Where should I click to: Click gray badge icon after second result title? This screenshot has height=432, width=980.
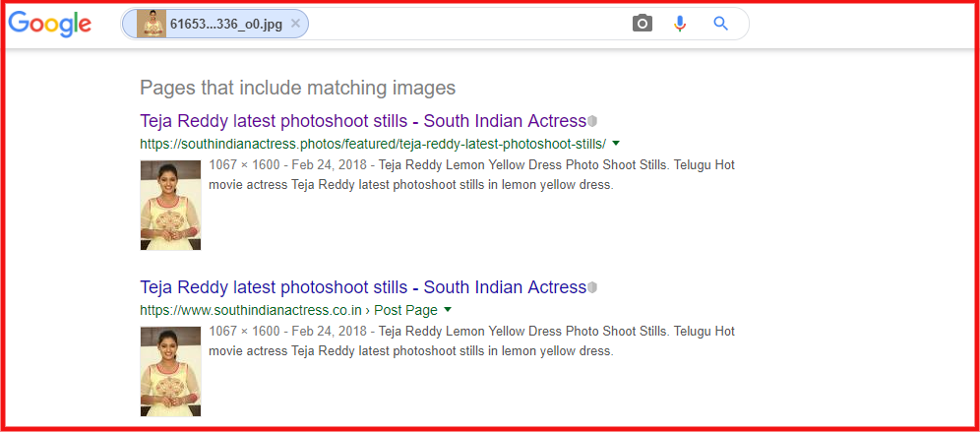(x=592, y=287)
